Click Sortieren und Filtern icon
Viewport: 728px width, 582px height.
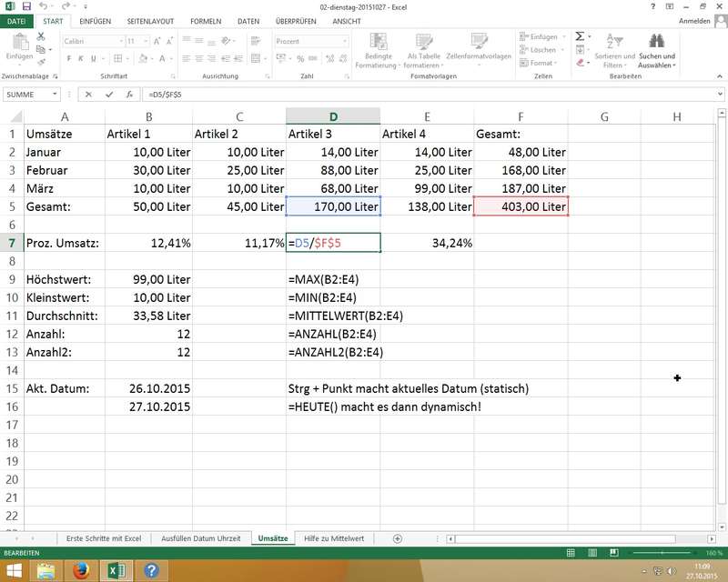[614, 44]
